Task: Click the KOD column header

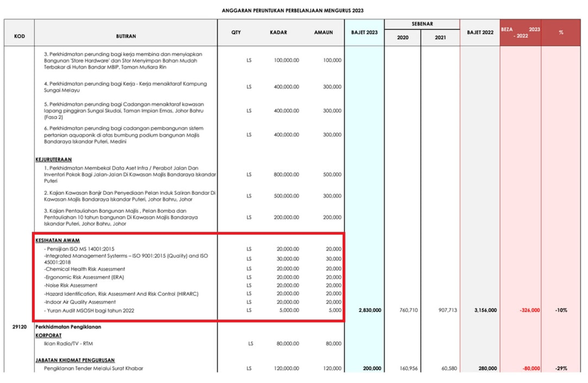Action: (x=20, y=36)
